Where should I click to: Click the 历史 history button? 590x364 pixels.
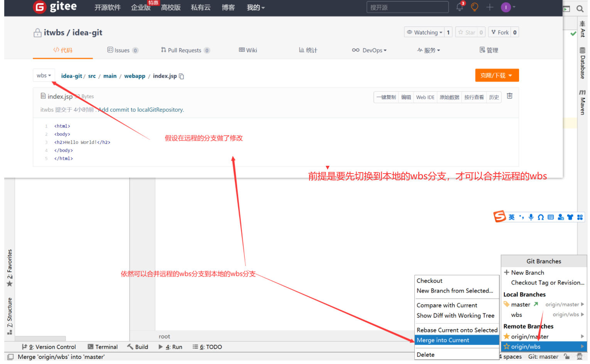point(494,97)
